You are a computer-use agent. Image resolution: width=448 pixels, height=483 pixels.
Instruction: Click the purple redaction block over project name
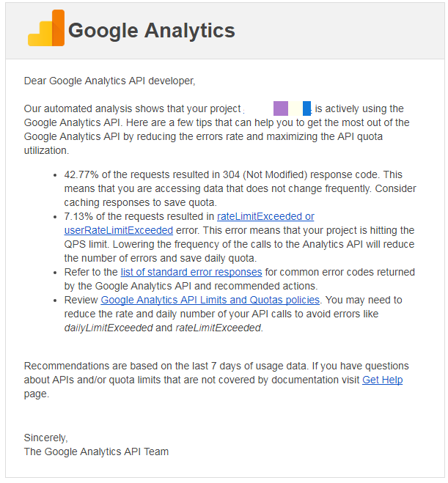[281, 108]
